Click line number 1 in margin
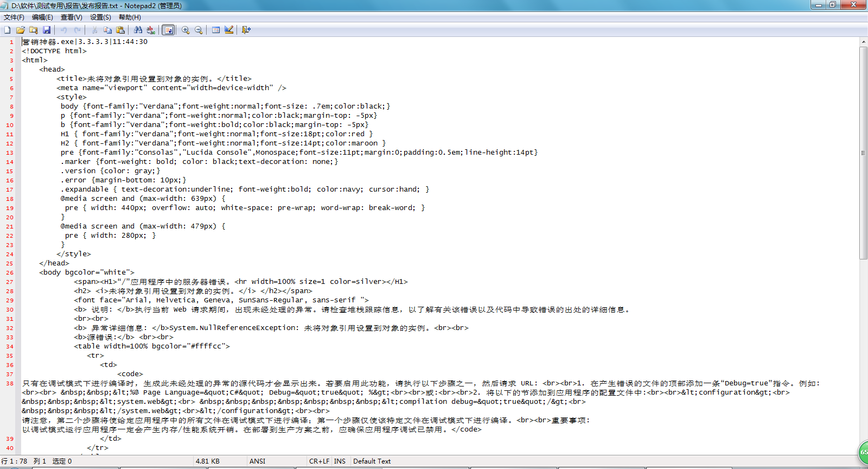The width and height of the screenshot is (868, 469). [x=11, y=42]
